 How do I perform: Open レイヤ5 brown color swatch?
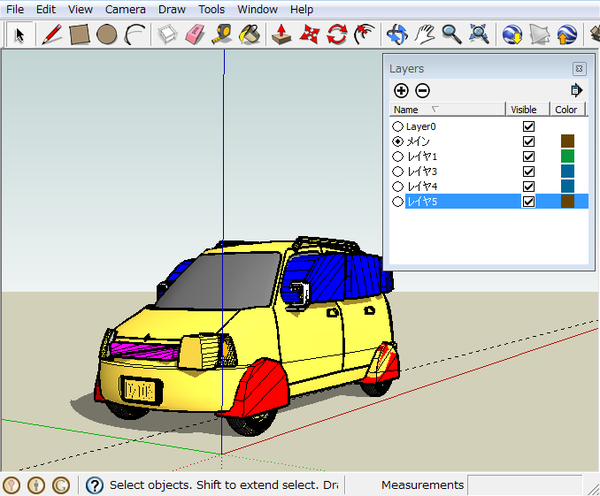(x=567, y=201)
